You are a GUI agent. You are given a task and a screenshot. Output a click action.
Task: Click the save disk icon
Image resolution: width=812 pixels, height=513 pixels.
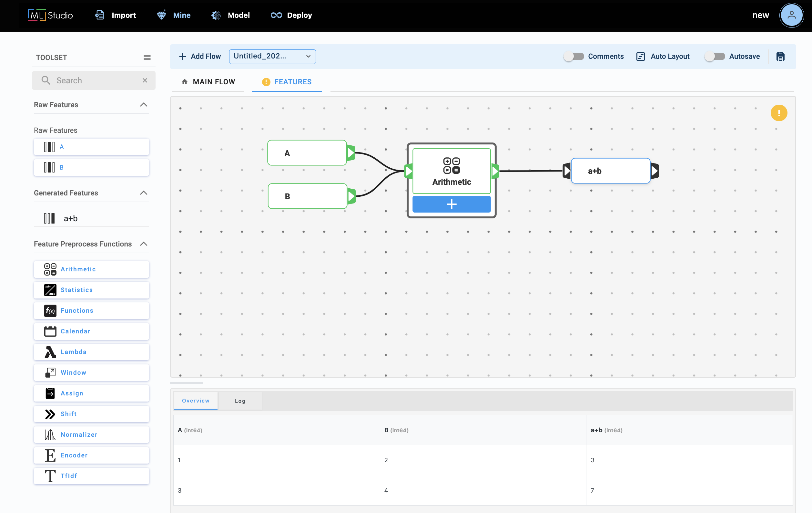[x=780, y=56]
